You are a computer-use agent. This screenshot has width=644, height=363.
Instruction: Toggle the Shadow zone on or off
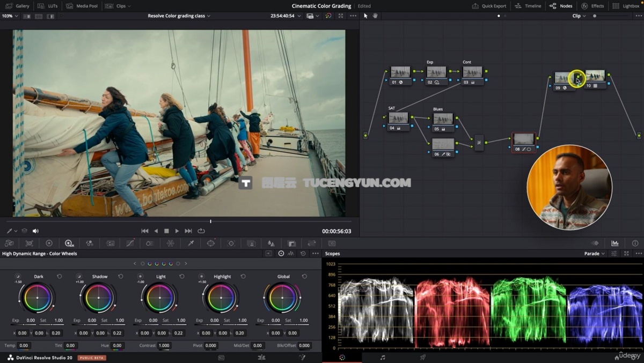click(79, 276)
